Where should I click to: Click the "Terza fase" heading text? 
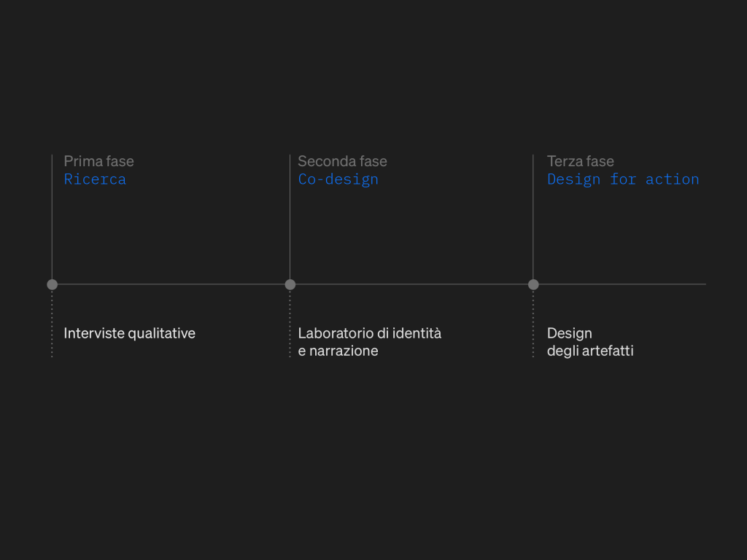pyautogui.click(x=581, y=161)
